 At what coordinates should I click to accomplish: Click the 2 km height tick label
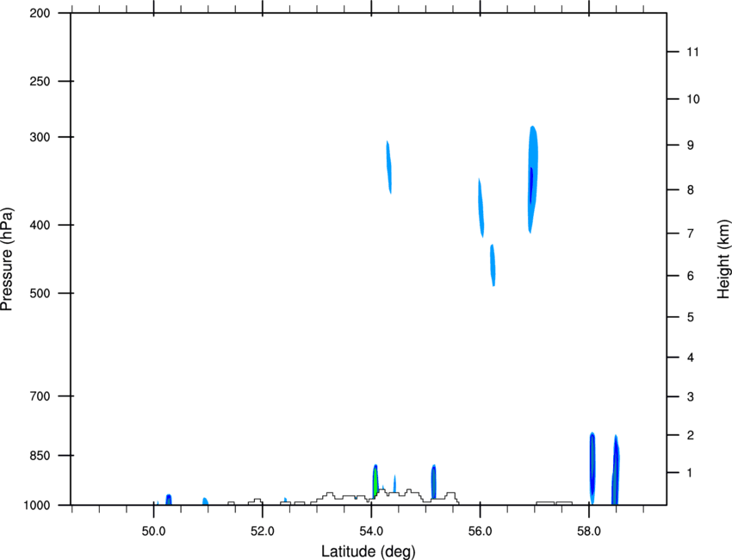691,435
